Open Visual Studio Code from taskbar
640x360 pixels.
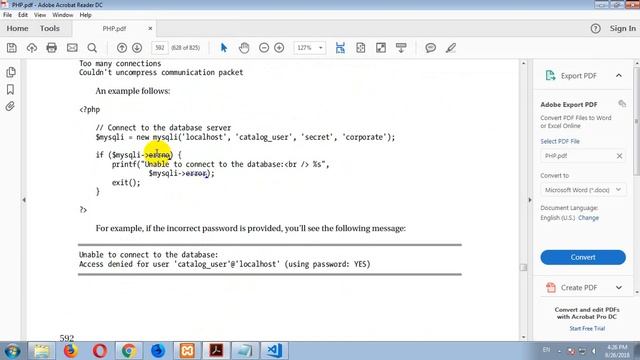click(x=274, y=351)
